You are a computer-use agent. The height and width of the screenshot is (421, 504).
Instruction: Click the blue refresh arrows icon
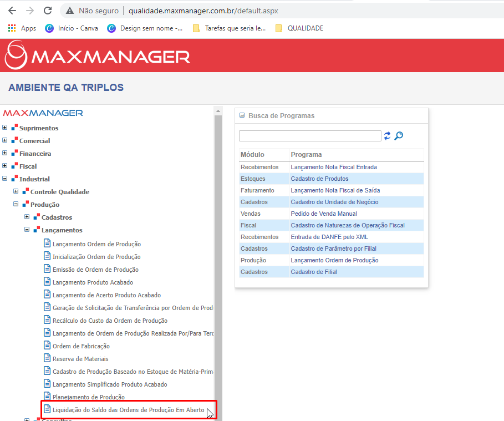[x=388, y=136]
